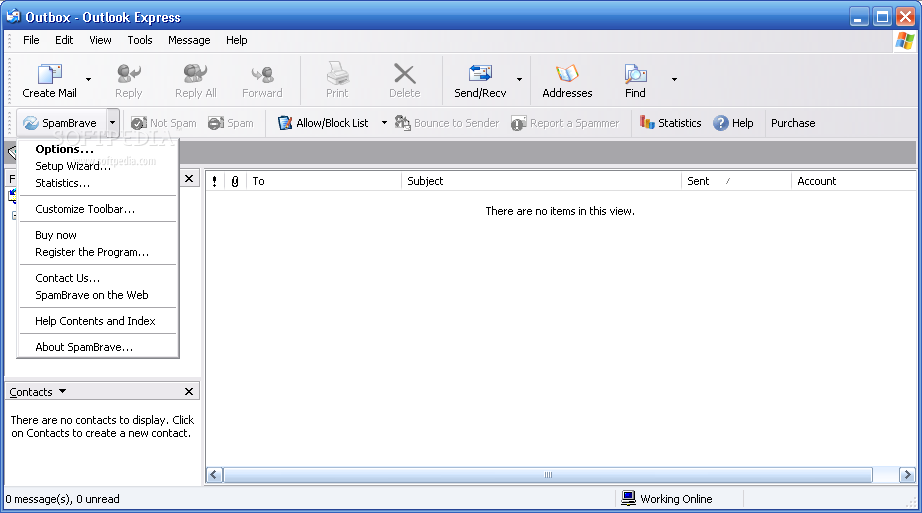Open the View menu
Screen dimensions: 922x513
click(x=100, y=40)
